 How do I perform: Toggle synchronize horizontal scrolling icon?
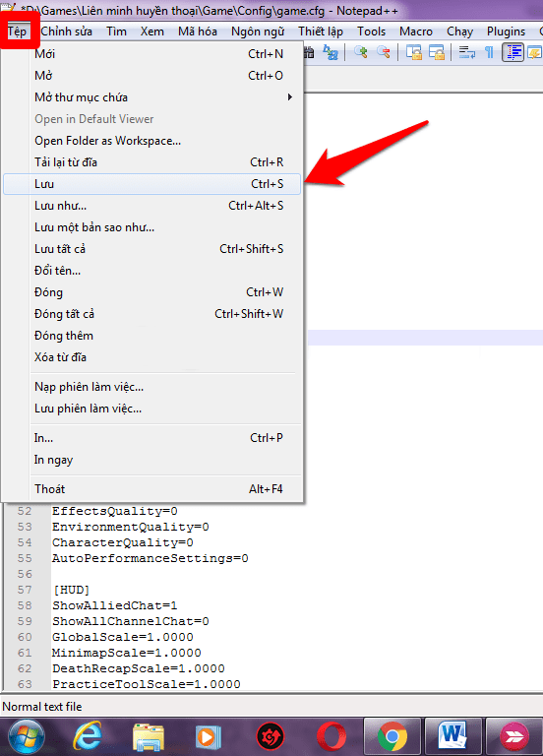[x=437, y=52]
